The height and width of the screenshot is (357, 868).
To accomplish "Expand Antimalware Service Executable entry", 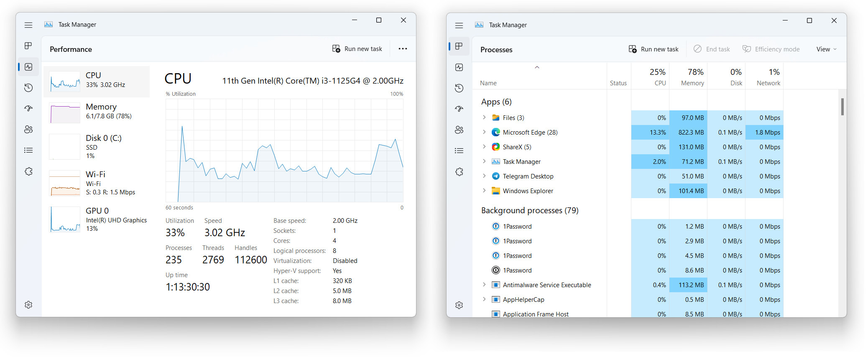I will tap(484, 285).
